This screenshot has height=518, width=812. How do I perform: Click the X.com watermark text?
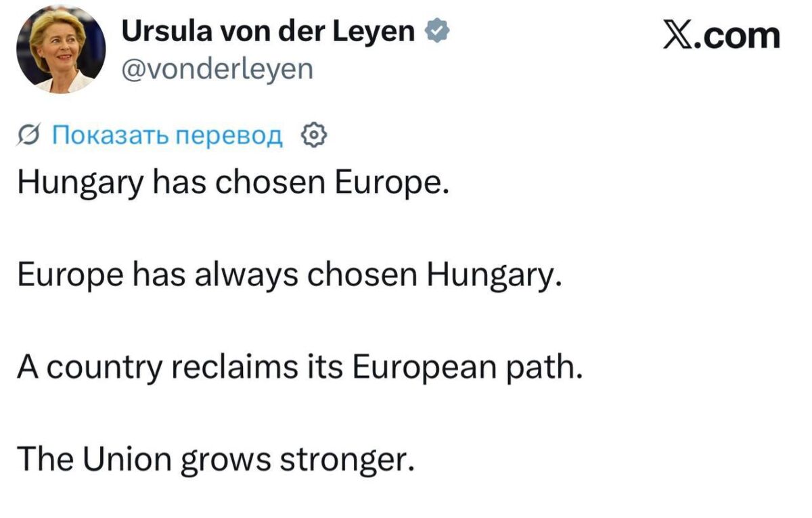(x=721, y=35)
